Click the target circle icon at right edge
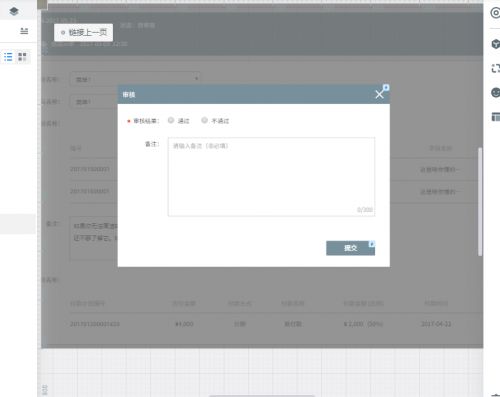Screen dimensions: 500x397 (495, 13)
